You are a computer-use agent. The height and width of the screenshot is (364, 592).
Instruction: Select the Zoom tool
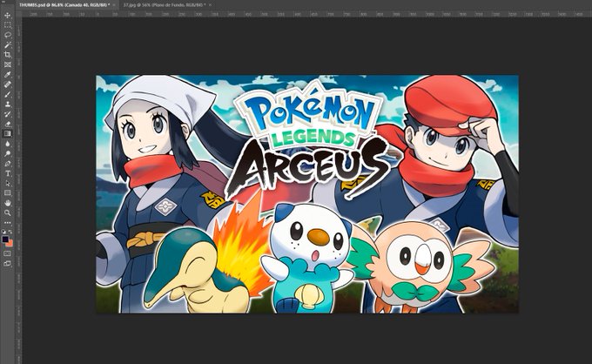tap(7, 212)
